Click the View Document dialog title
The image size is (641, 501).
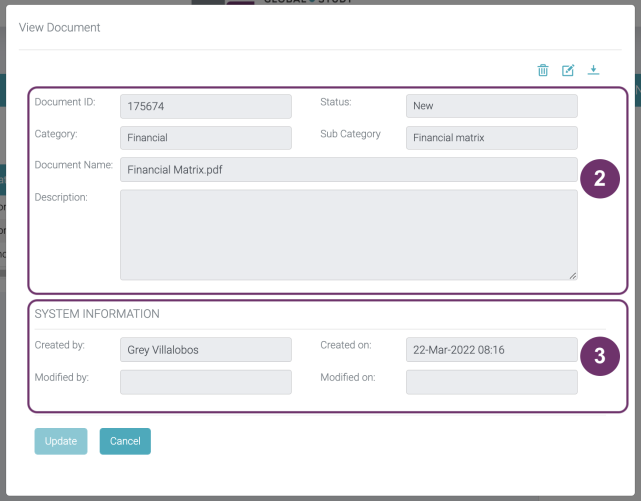click(60, 28)
